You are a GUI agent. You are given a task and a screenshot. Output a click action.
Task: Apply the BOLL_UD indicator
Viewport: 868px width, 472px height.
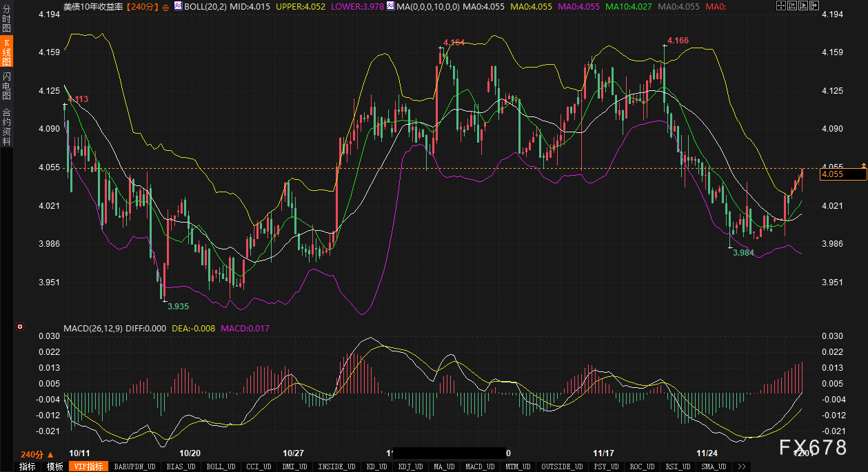coord(221,466)
